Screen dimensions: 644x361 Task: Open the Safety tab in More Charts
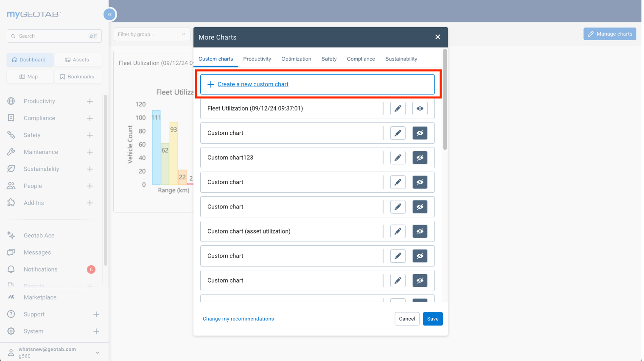pyautogui.click(x=329, y=59)
